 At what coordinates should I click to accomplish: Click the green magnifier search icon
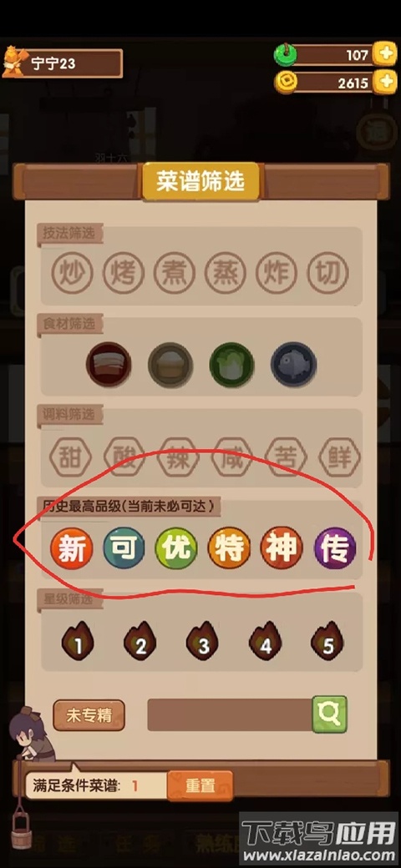tap(329, 714)
